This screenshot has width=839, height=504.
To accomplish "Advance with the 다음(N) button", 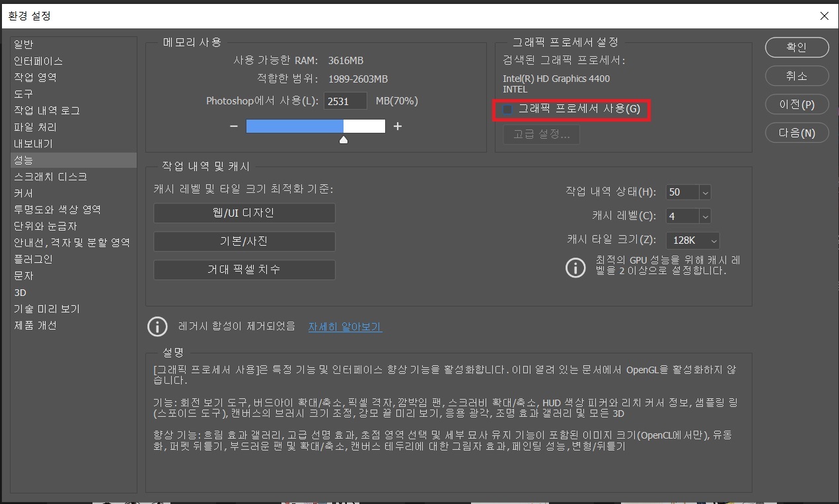I will (x=797, y=133).
